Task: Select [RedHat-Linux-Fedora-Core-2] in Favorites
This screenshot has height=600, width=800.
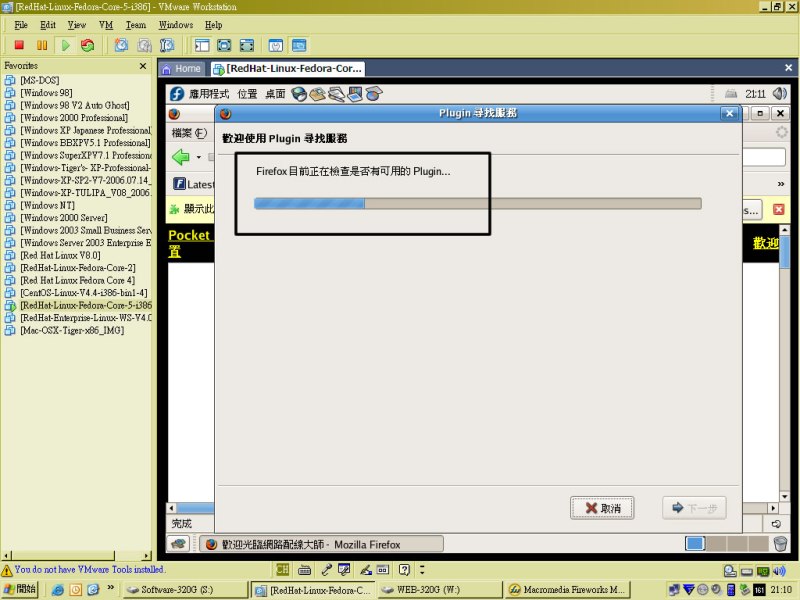Action: coord(78,268)
